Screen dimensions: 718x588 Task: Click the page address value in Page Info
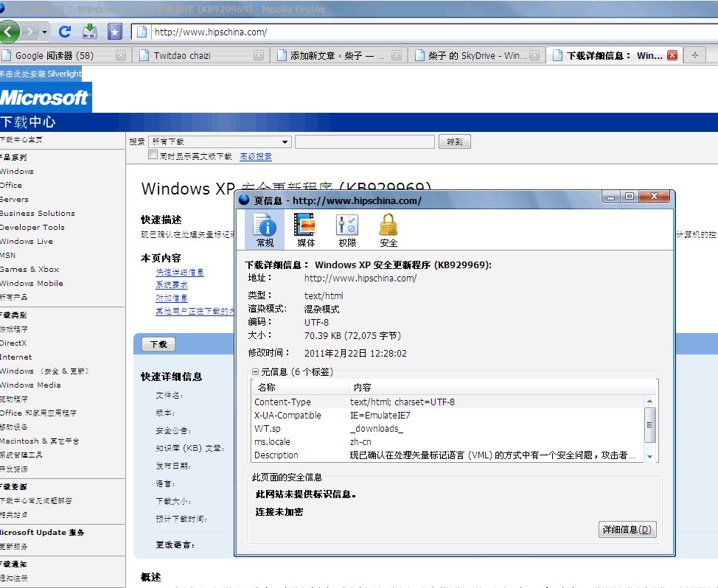[x=360, y=279]
